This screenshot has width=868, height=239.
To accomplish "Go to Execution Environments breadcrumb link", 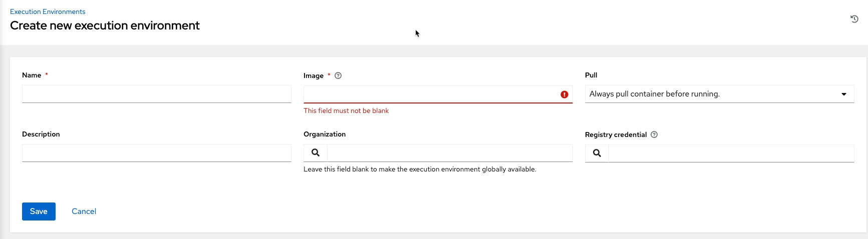I will 48,11.
